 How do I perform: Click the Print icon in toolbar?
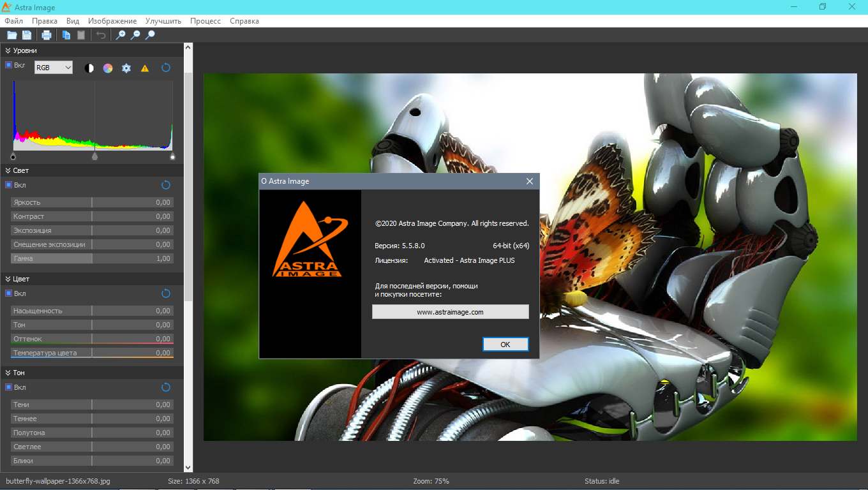(x=47, y=35)
